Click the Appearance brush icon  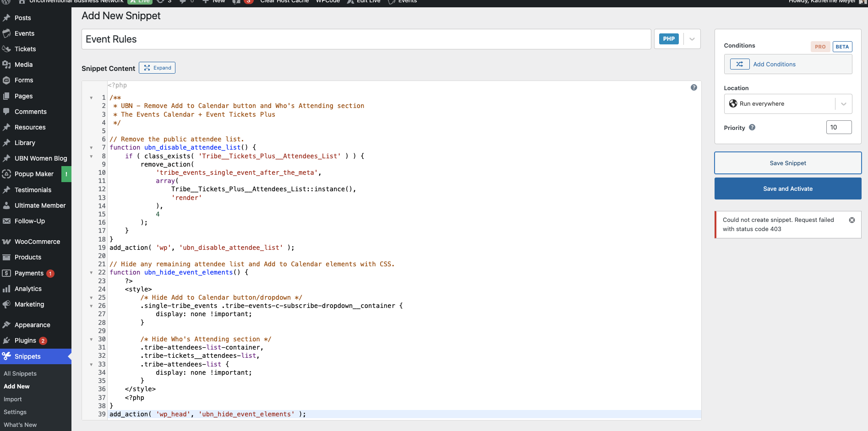(x=6, y=325)
